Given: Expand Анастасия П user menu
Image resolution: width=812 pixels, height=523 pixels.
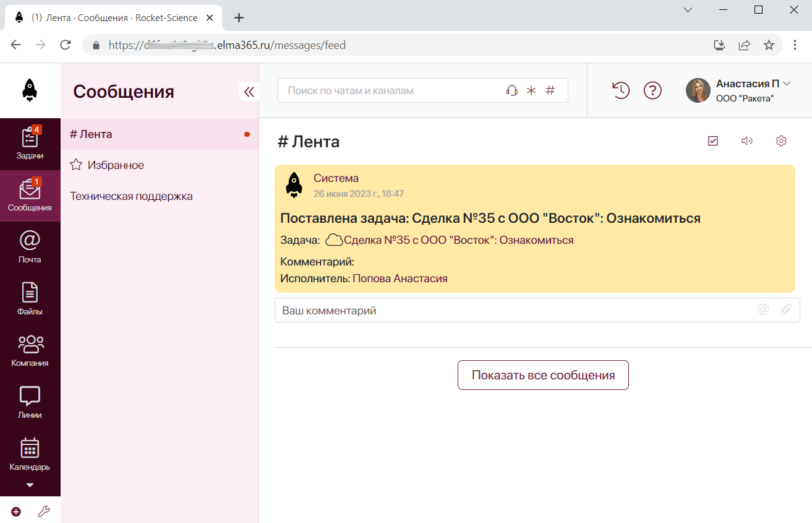Looking at the screenshot, I should (x=740, y=90).
